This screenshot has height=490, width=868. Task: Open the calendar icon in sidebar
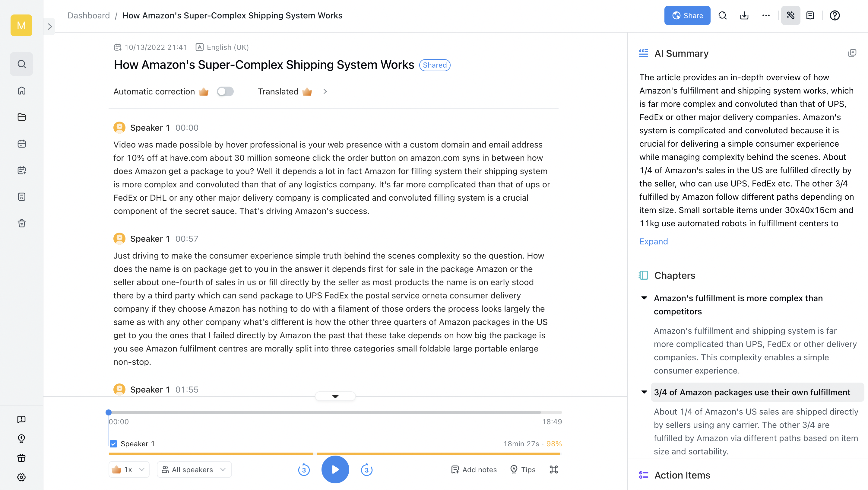tap(22, 144)
